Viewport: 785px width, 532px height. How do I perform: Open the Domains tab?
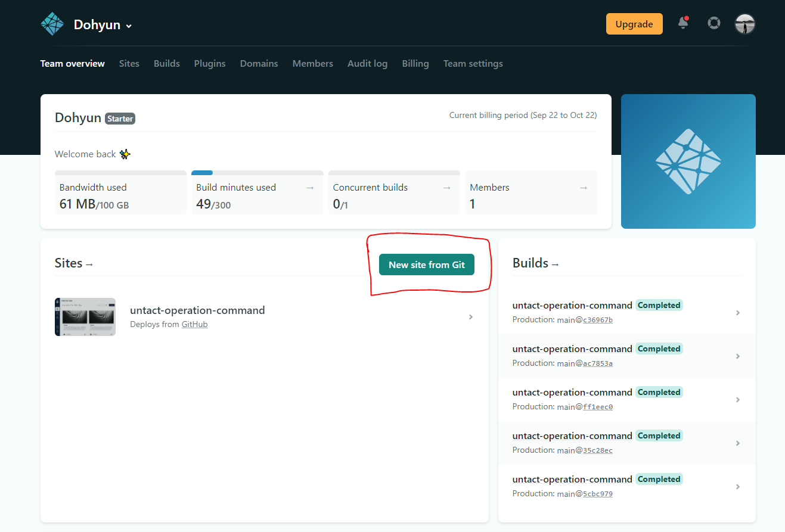click(259, 64)
